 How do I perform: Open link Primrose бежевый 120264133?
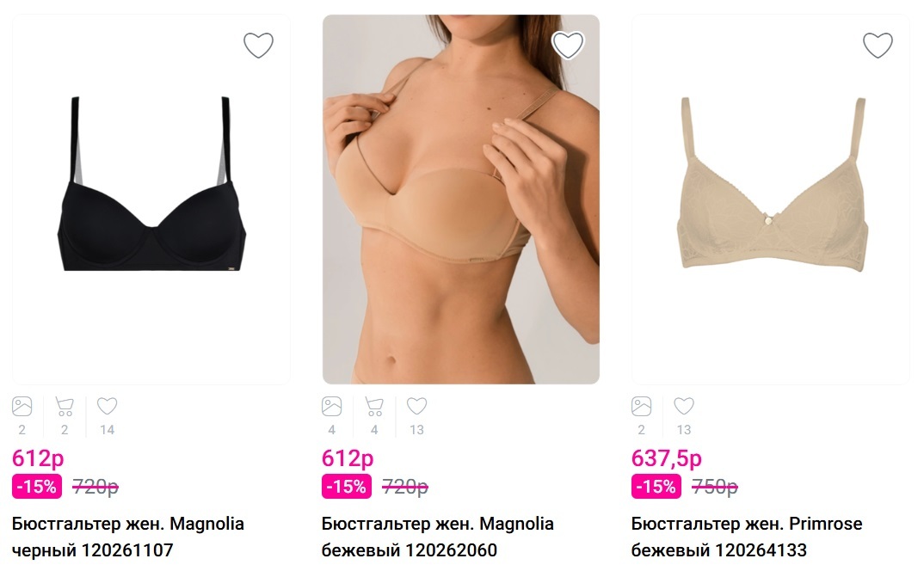click(747, 537)
